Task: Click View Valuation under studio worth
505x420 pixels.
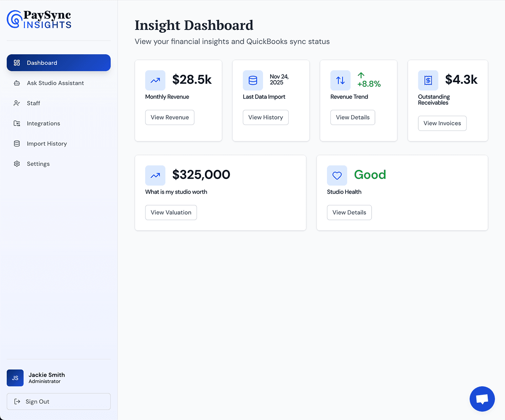Action: [171, 213]
